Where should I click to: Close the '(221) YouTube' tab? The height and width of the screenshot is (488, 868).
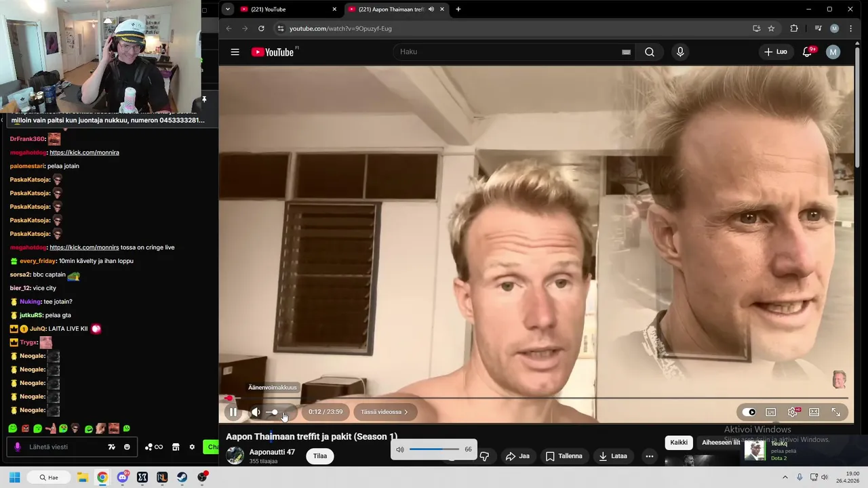[334, 9]
